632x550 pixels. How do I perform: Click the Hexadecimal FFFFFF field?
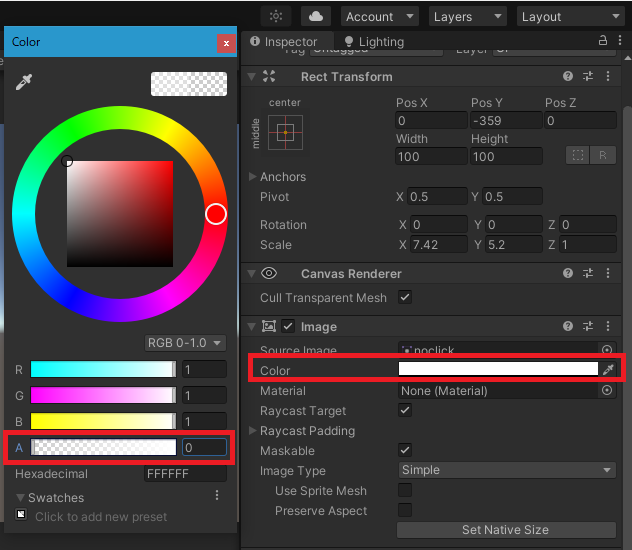click(185, 473)
